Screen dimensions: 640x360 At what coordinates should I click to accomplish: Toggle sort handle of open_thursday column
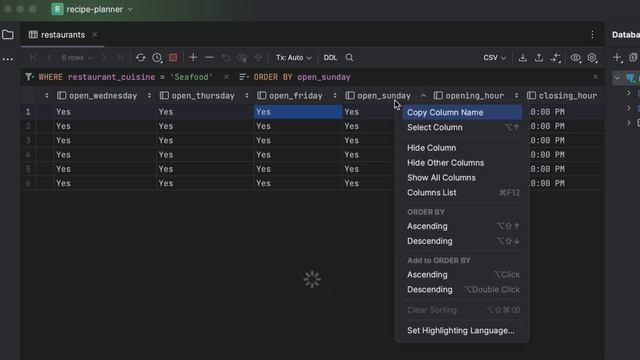(247, 96)
